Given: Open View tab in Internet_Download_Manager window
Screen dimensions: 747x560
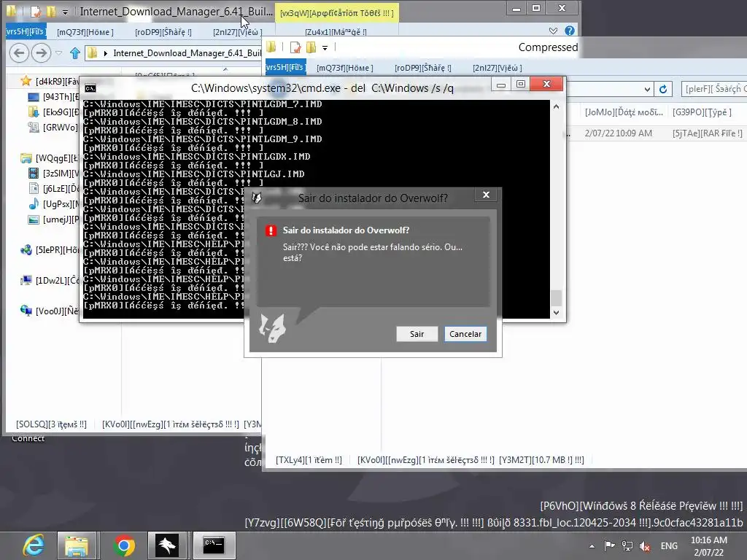Looking at the screenshot, I should point(237,32).
